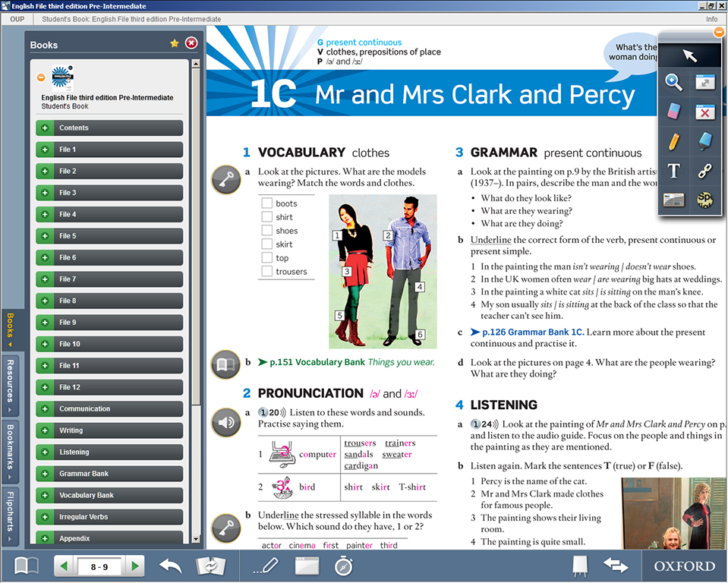Tick the checkbox next to boots
This screenshot has height=583, width=728.
click(266, 203)
